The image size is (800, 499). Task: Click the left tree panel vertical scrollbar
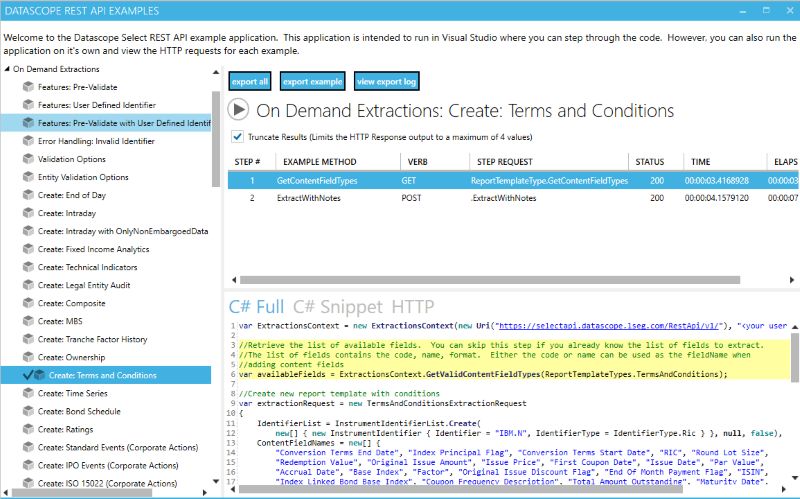[216, 140]
